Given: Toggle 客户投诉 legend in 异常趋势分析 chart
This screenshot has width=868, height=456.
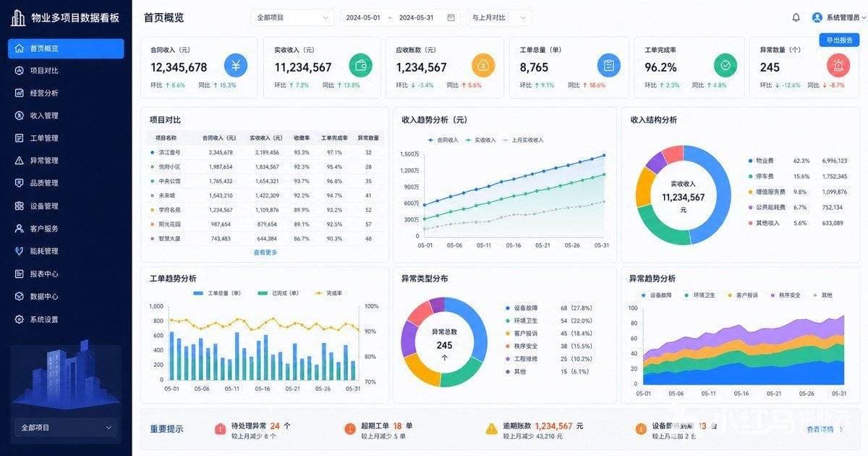Looking at the screenshot, I should click(x=743, y=295).
